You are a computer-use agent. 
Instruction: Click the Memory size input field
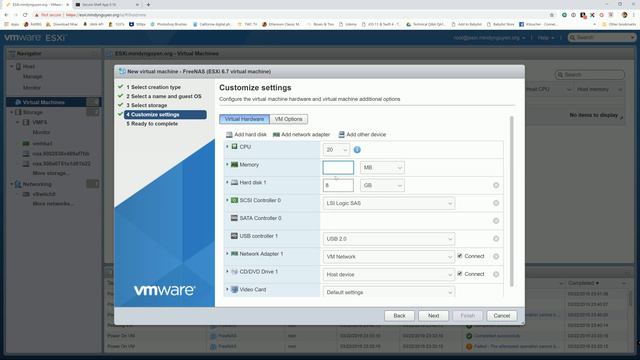coord(338,167)
